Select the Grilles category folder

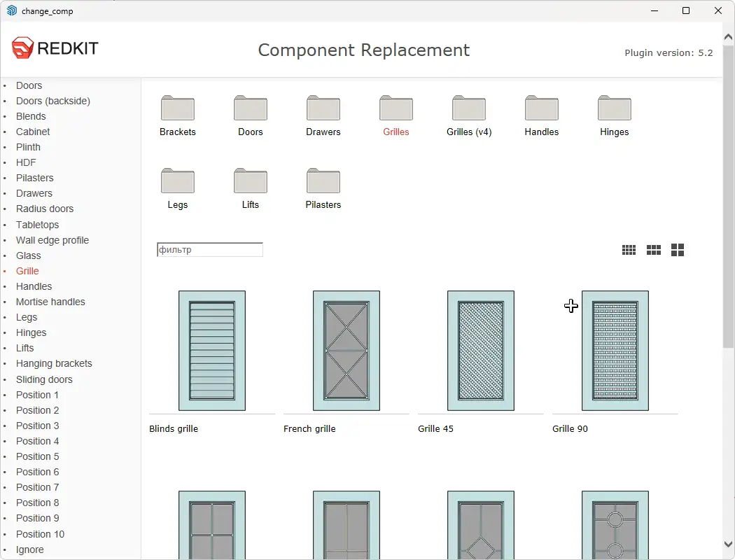click(x=395, y=110)
